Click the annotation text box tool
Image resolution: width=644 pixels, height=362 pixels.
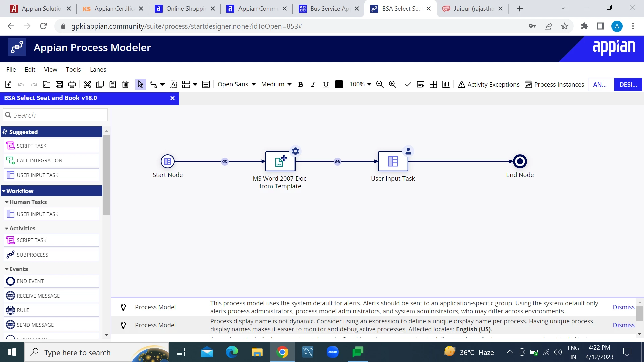pos(173,84)
